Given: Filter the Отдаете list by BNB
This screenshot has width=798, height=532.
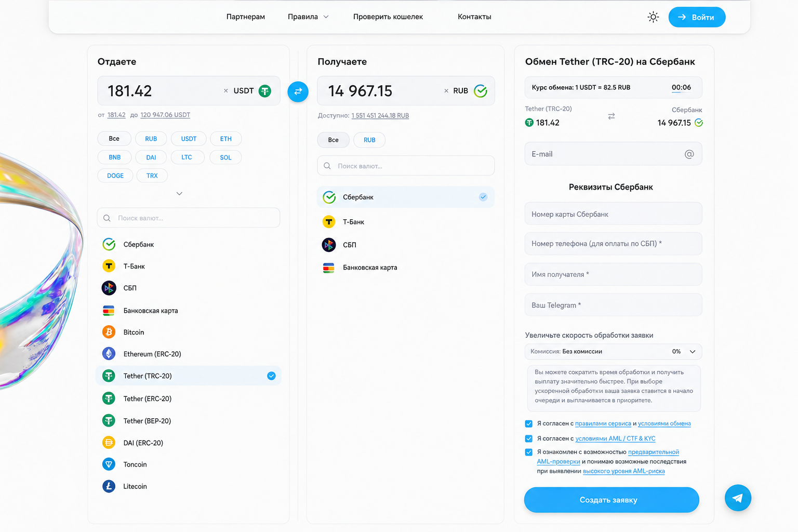Looking at the screenshot, I should [x=114, y=157].
